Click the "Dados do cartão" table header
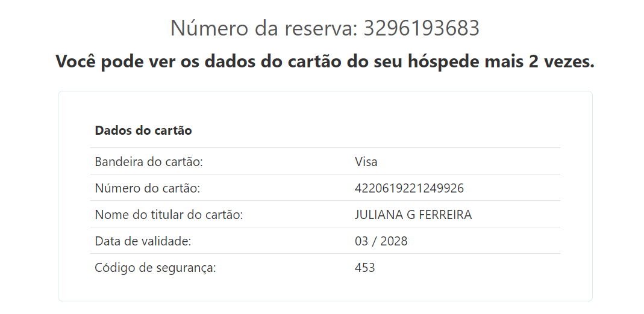The height and width of the screenshot is (314, 644). [143, 130]
